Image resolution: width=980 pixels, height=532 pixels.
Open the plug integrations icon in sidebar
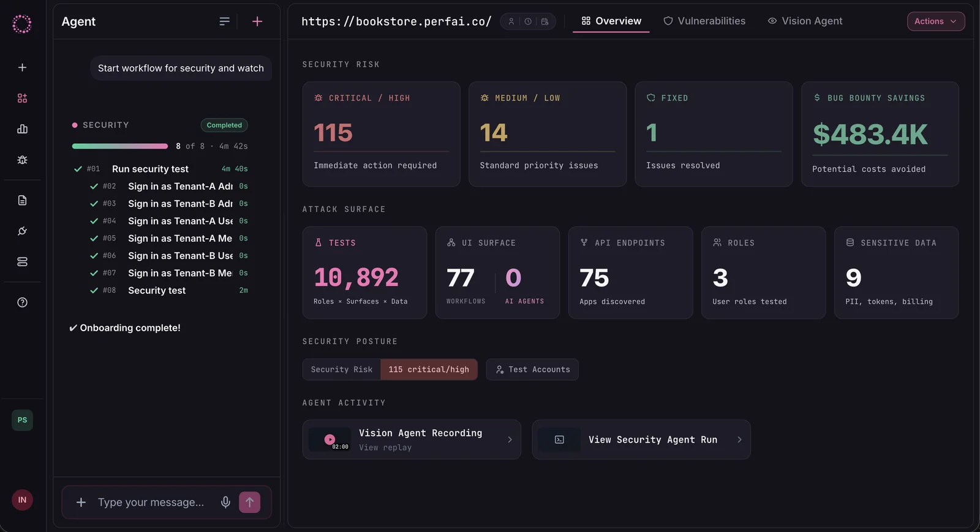[x=22, y=231]
